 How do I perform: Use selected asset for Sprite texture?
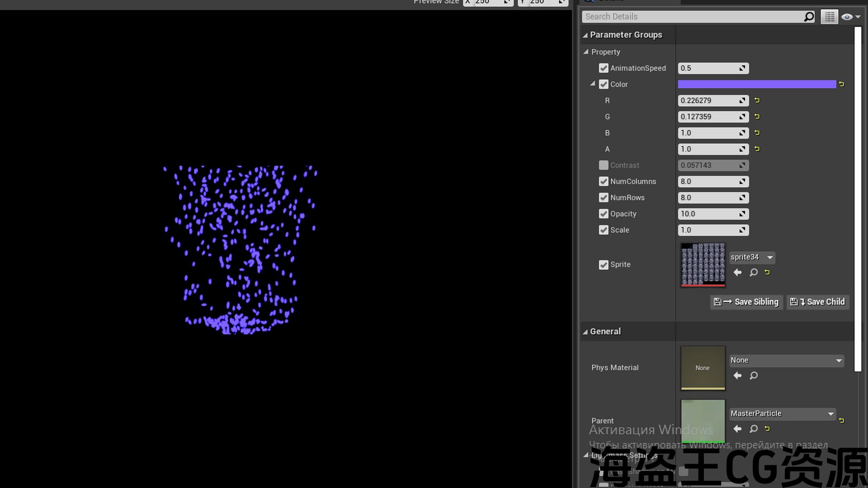point(737,272)
